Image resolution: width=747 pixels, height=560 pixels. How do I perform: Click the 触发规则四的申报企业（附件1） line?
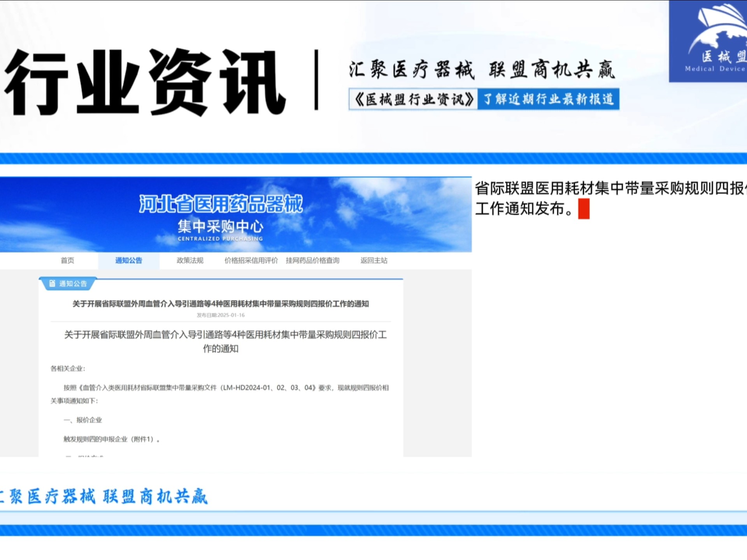click(112, 439)
